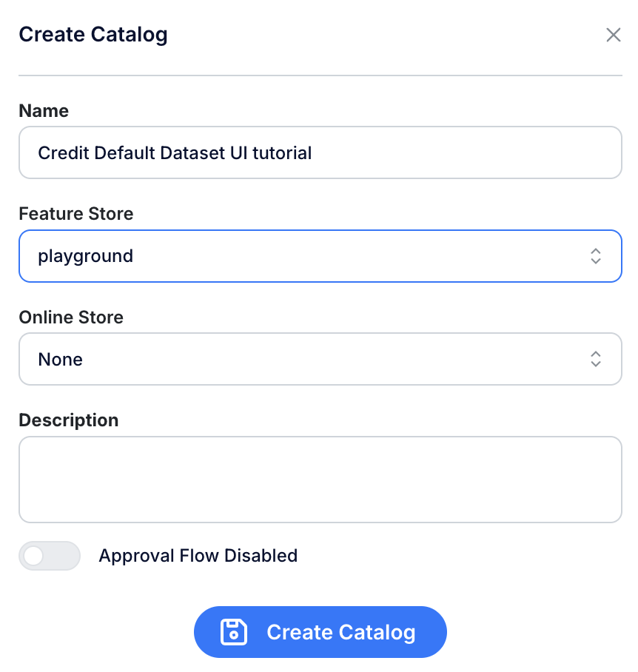Click the up-down arrows beside None

pyautogui.click(x=596, y=359)
